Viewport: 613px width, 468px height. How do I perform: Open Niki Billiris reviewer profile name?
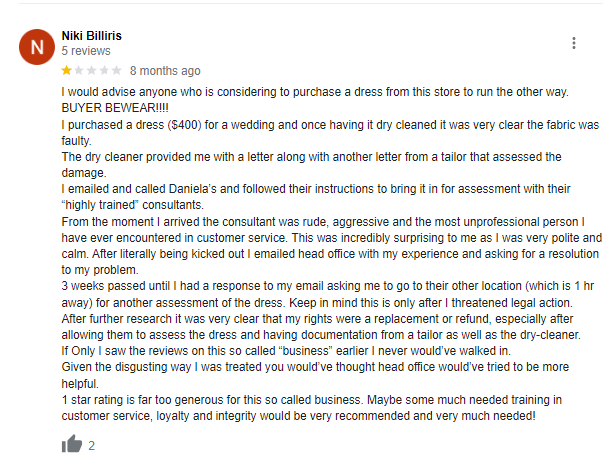92,35
